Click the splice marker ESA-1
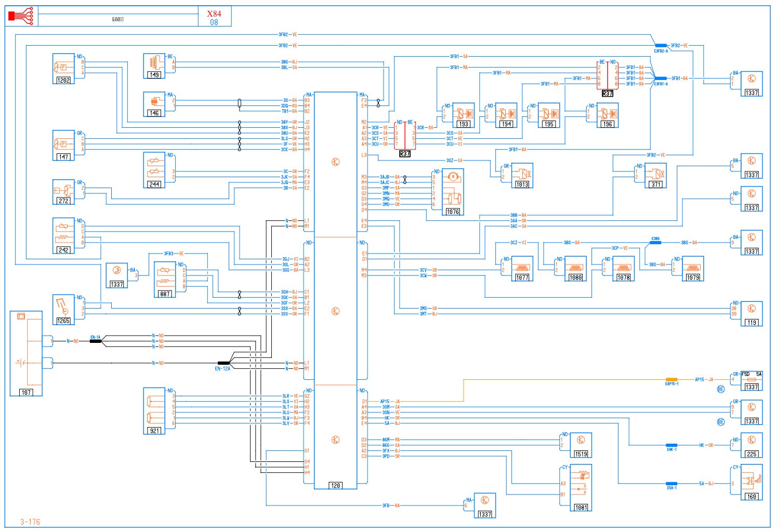 [672, 484]
